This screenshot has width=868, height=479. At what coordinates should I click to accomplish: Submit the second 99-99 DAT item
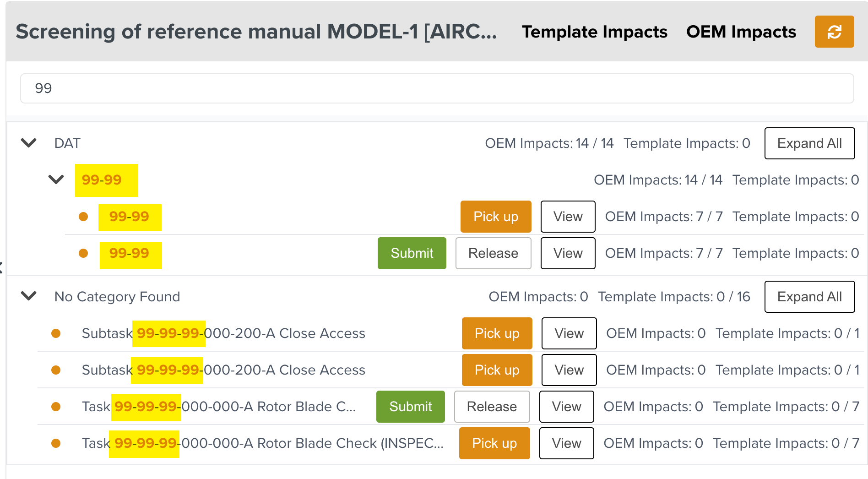(412, 253)
